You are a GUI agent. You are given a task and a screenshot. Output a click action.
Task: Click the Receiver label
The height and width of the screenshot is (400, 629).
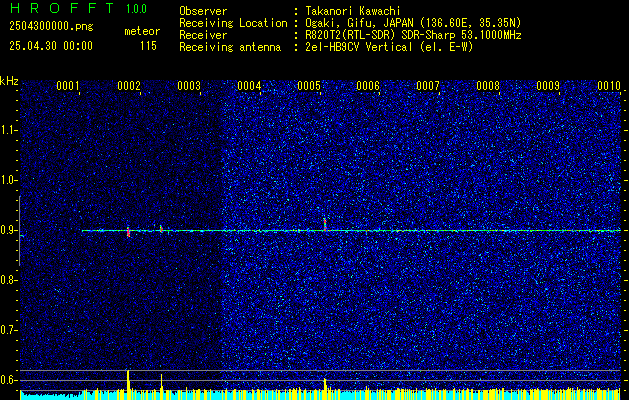[x=203, y=35]
